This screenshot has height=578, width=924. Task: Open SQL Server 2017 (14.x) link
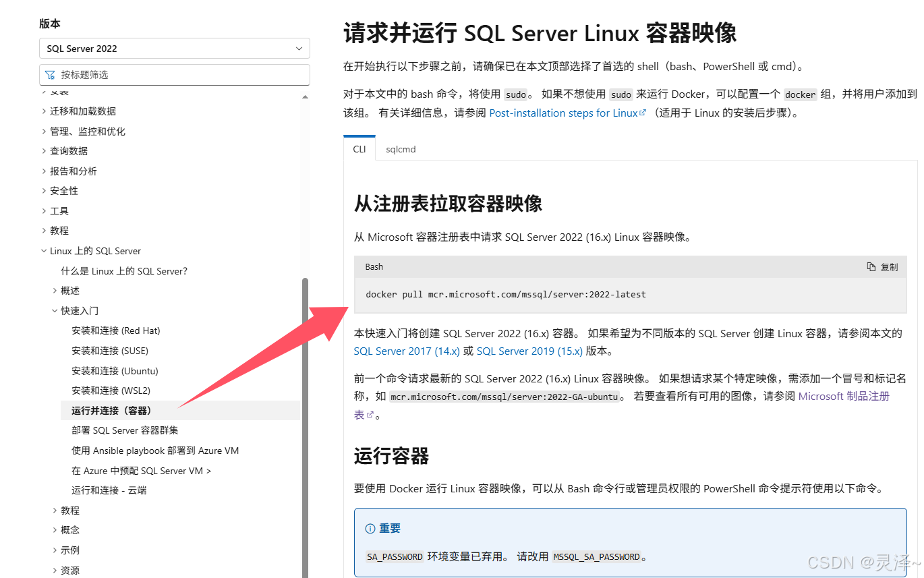coord(407,351)
